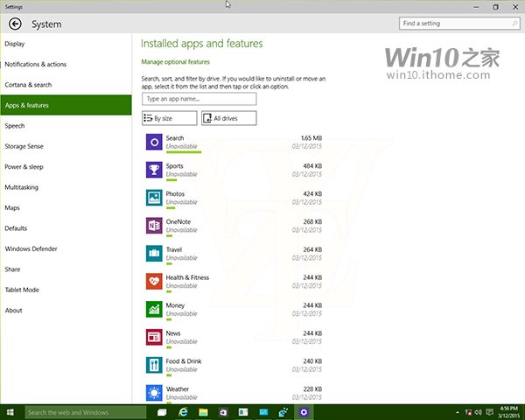Select the Search app name text
This screenshot has height=420, width=525.
click(175, 138)
